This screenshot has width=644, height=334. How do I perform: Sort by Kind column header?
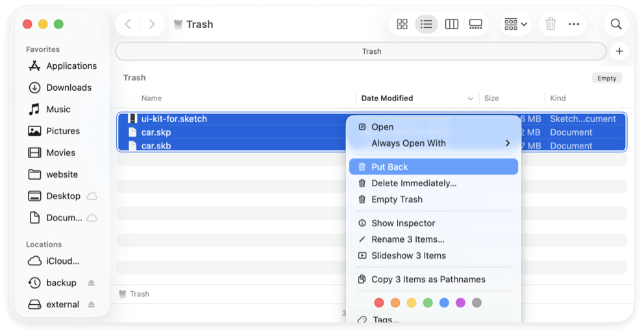click(558, 98)
